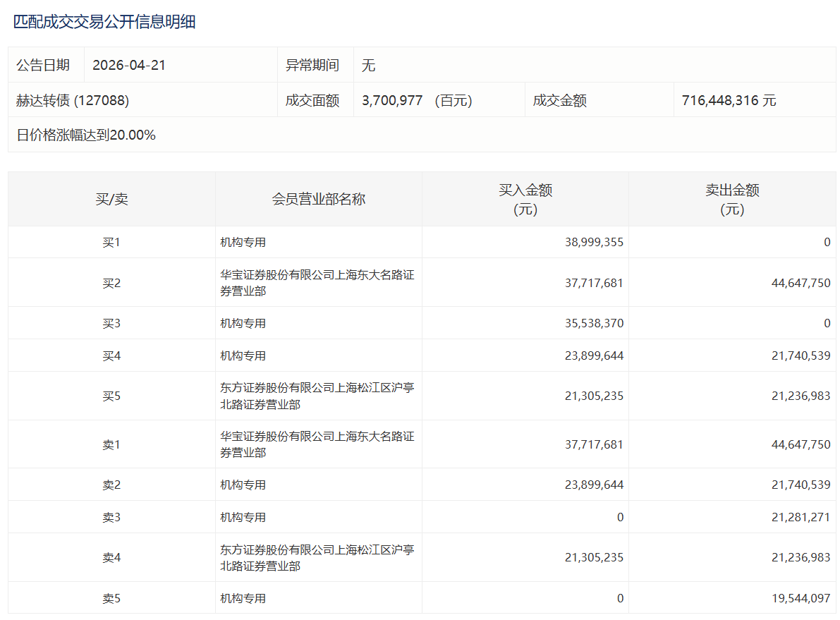This screenshot has height=620, width=840.
Task: Select the 成交面额 value 3,700,977
Action: tap(392, 100)
